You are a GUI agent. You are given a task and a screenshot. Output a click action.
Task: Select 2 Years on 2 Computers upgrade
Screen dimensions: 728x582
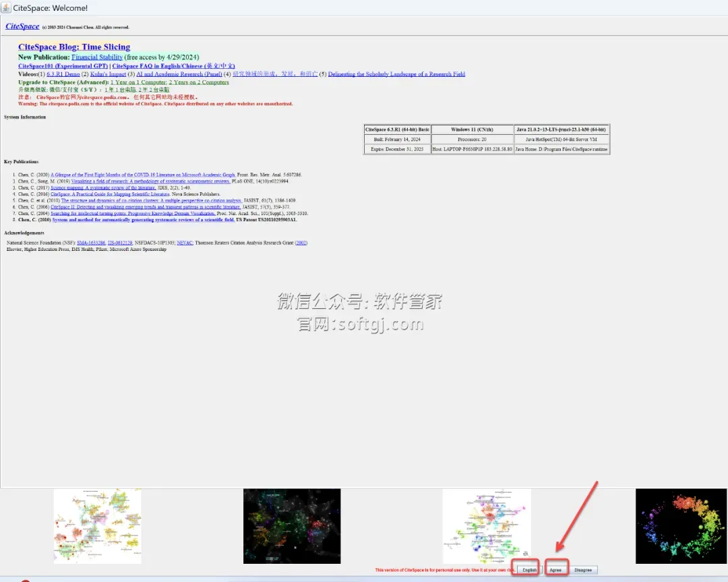(199, 82)
